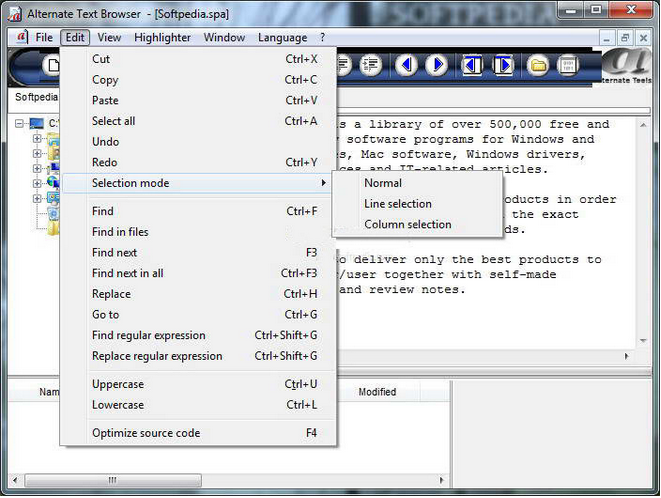Open the Language menu
This screenshot has height=498, width=661.
pos(282,38)
